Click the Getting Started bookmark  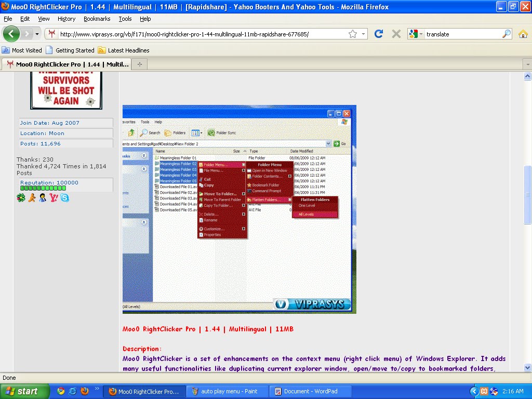point(70,50)
